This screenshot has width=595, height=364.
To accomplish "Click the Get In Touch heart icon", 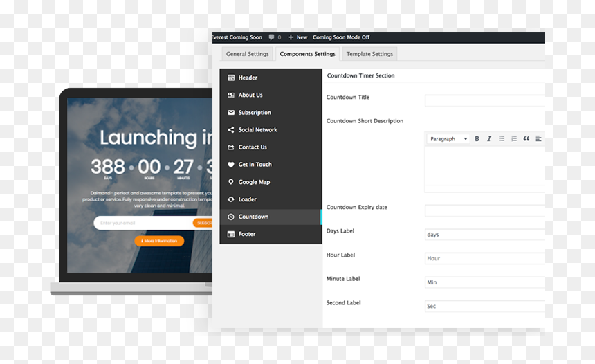I will [x=230, y=164].
